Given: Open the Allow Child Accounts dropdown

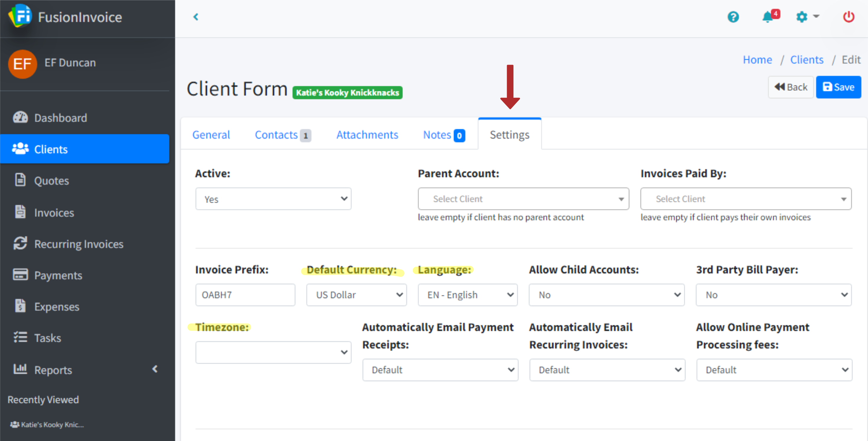Looking at the screenshot, I should coord(606,295).
